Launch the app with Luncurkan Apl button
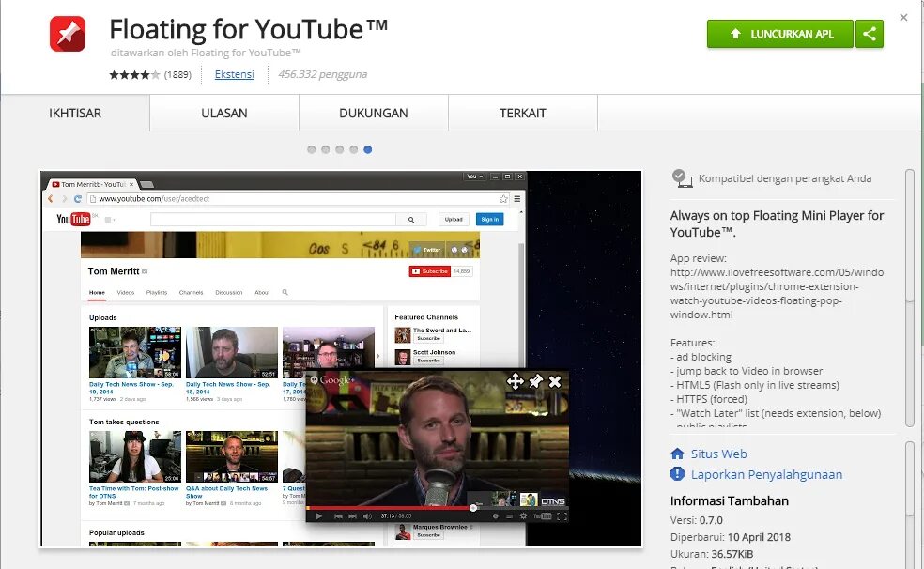This screenshot has width=924, height=569. coord(780,34)
